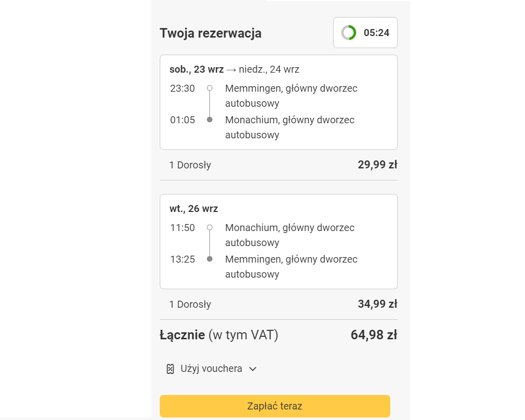Click the return departure circle marker
This screenshot has height=420, width=525.
pos(209,228)
